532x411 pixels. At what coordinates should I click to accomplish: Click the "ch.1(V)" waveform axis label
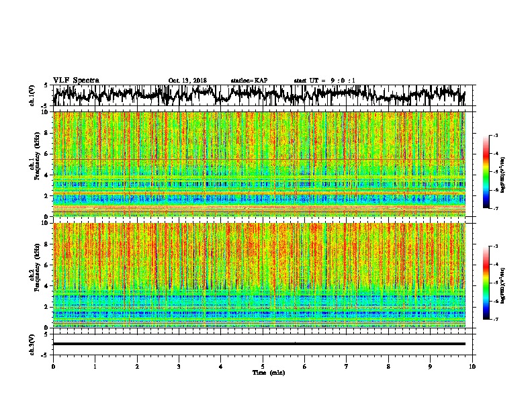pos(32,95)
